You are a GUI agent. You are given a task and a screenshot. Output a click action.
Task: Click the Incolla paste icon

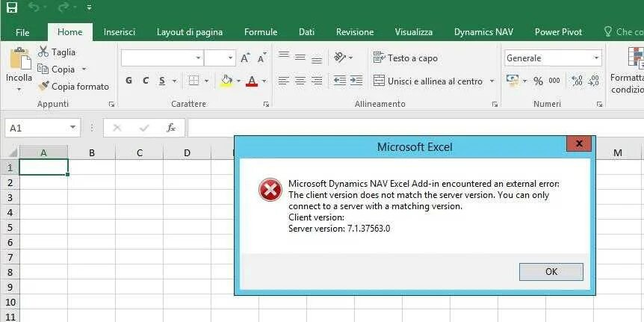(x=19, y=58)
